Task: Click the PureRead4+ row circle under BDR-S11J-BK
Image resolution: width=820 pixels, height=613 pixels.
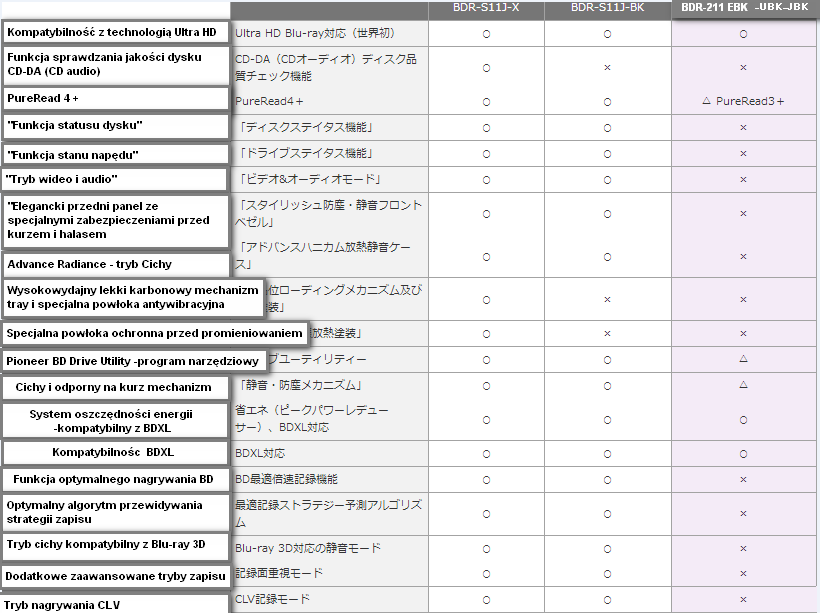Action: 607,102
